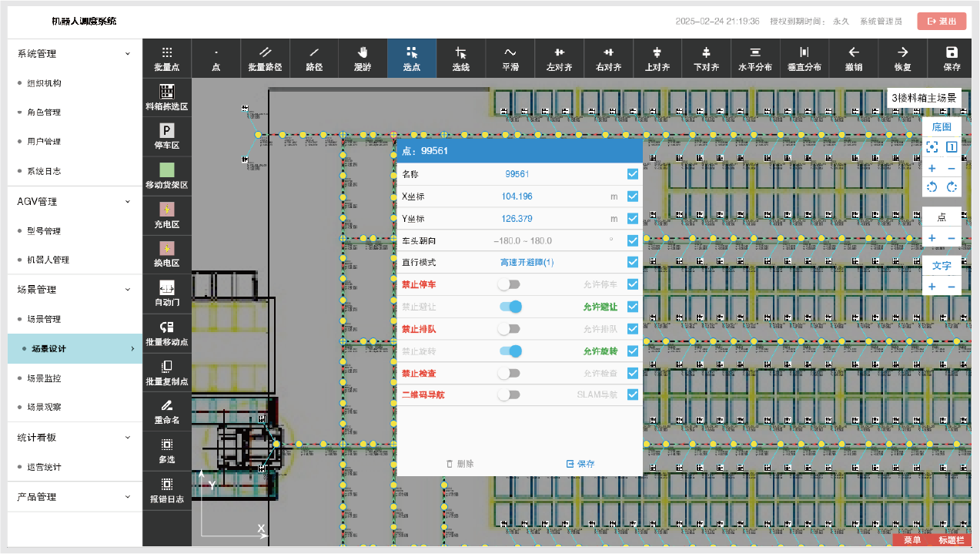The width and height of the screenshot is (980, 554).
Task: Save scene with 保存 disk icon
Action: point(952,59)
